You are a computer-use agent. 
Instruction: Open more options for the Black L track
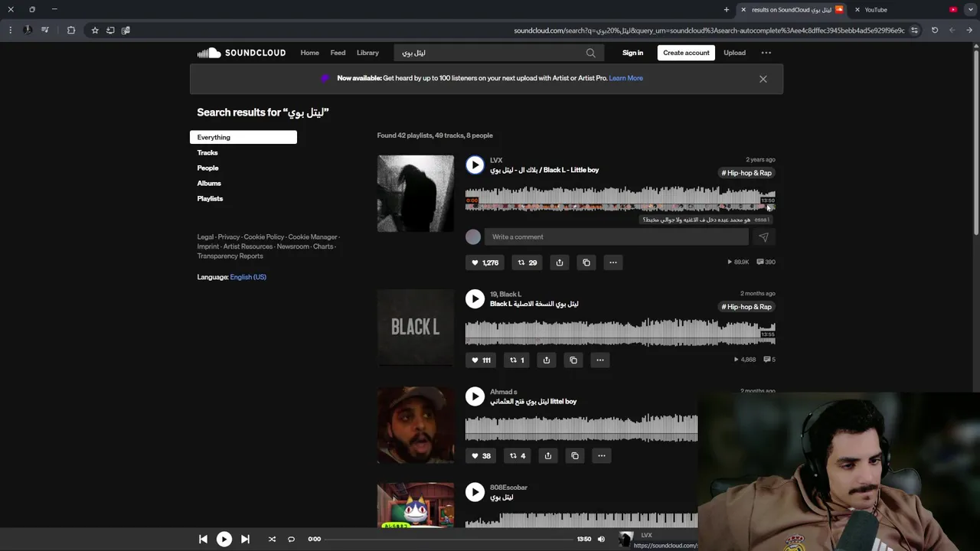(x=599, y=360)
